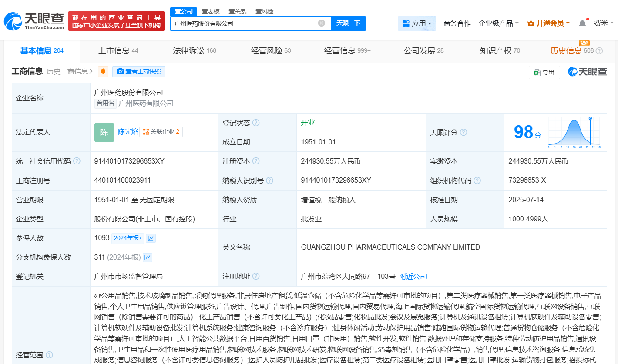Switch to the 法律诉讼 tab
618x364 pixels.
tap(194, 51)
